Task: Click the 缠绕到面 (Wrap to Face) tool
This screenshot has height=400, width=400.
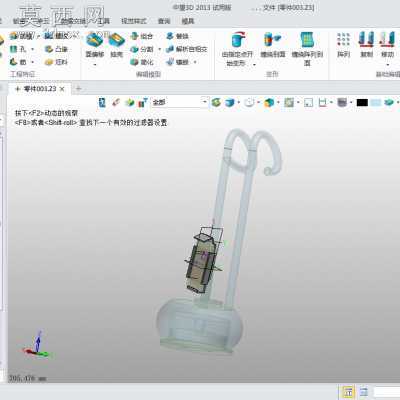Action: click(x=273, y=45)
